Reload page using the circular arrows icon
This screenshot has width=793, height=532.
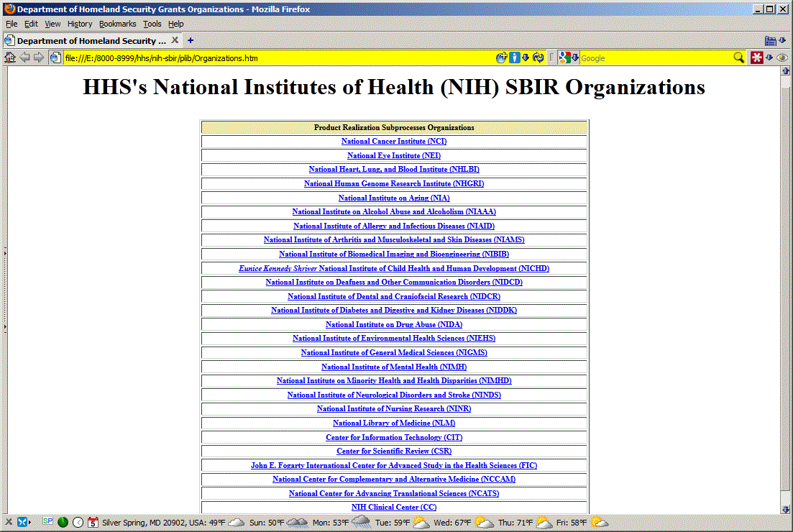pos(538,58)
